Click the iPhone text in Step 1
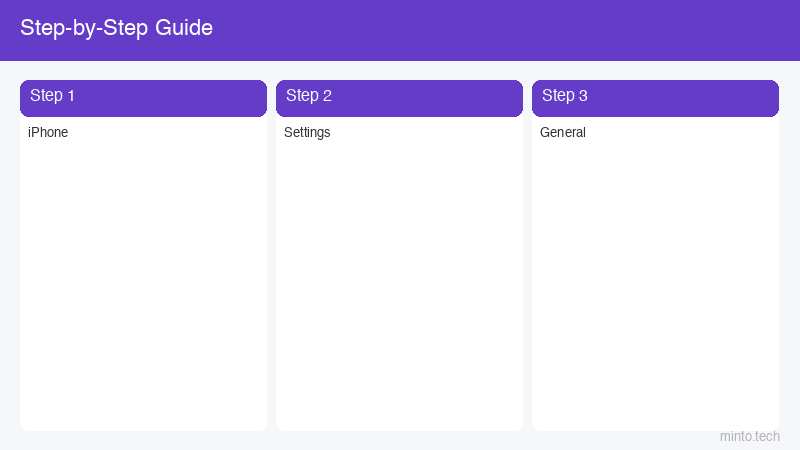Image resolution: width=800 pixels, height=450 pixels. pyautogui.click(x=48, y=132)
